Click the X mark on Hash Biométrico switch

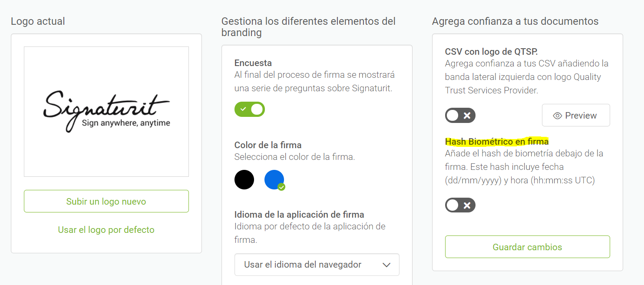point(467,205)
